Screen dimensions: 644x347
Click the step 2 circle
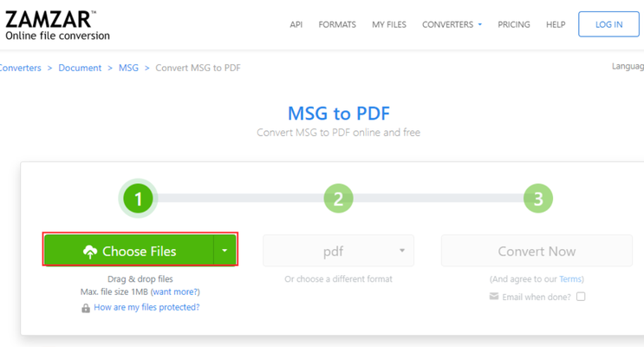338,199
